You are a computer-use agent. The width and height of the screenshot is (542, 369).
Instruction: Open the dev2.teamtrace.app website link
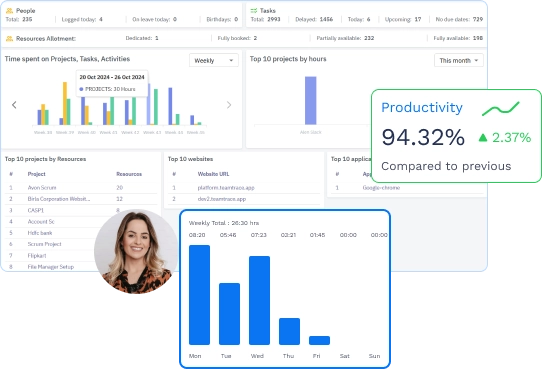tap(222, 199)
